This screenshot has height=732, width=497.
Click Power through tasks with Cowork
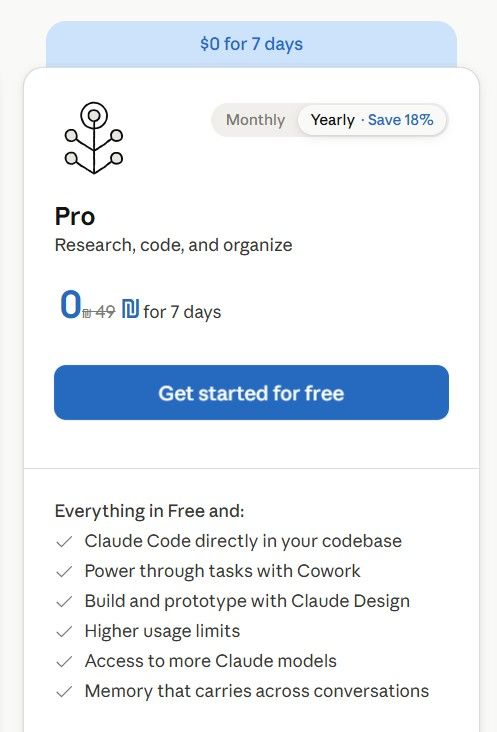pyautogui.click(x=223, y=571)
